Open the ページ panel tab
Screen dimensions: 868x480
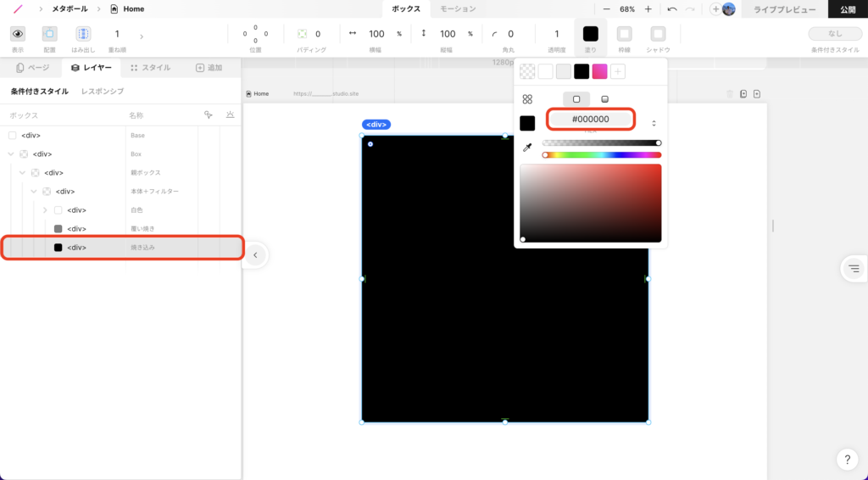pyautogui.click(x=33, y=68)
